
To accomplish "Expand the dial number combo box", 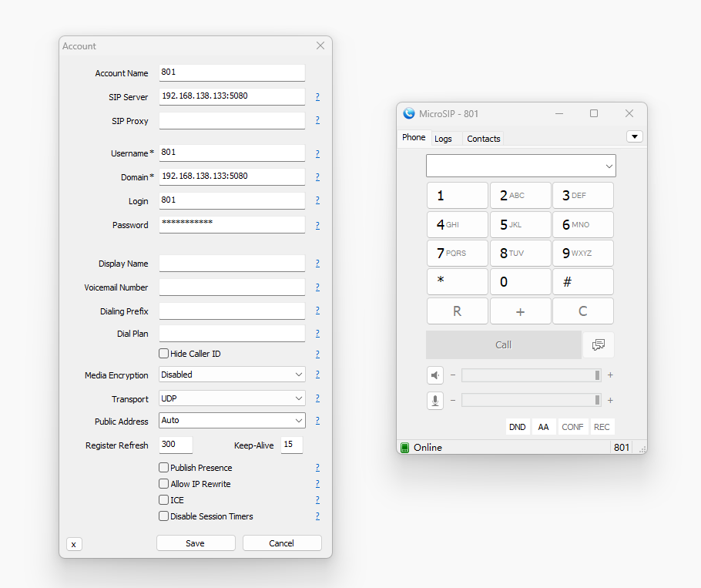I will pos(609,166).
